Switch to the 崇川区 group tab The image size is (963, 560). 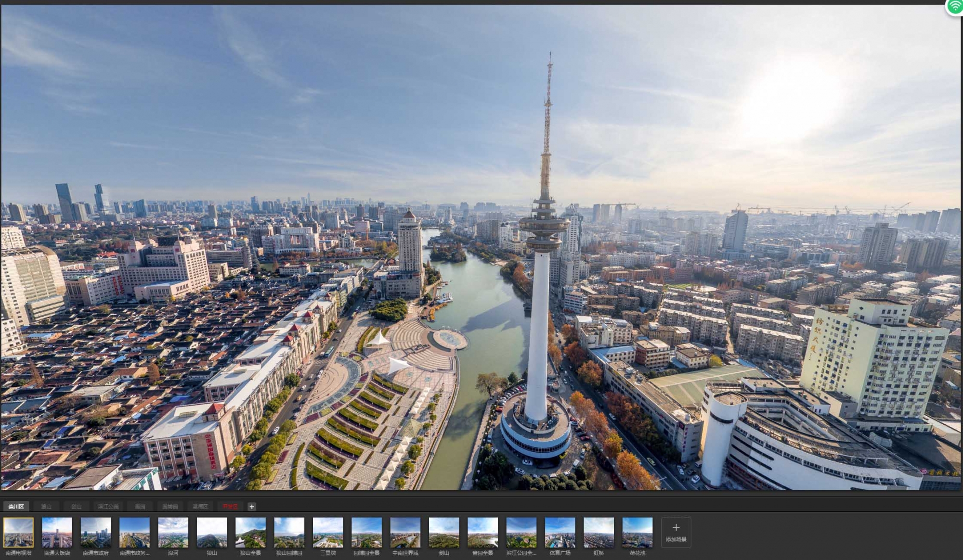pos(16,507)
